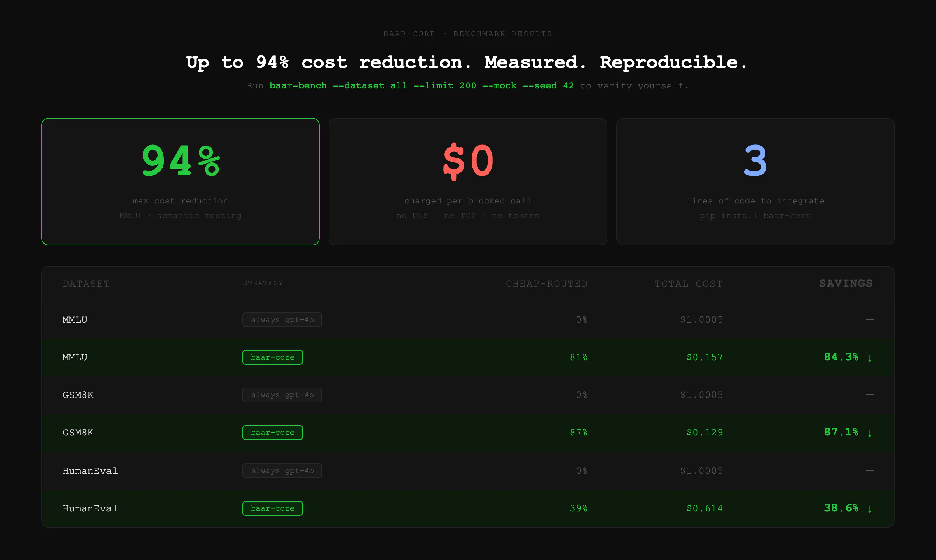936x560 pixels.
Task: Click 'no DNS · no TCP · no tokens' text
Action: point(468,216)
